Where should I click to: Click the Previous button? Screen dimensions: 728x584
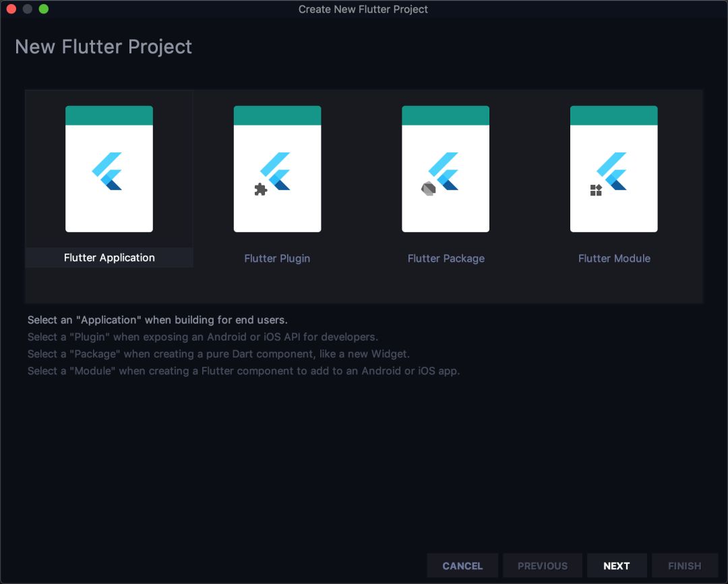pyautogui.click(x=542, y=566)
